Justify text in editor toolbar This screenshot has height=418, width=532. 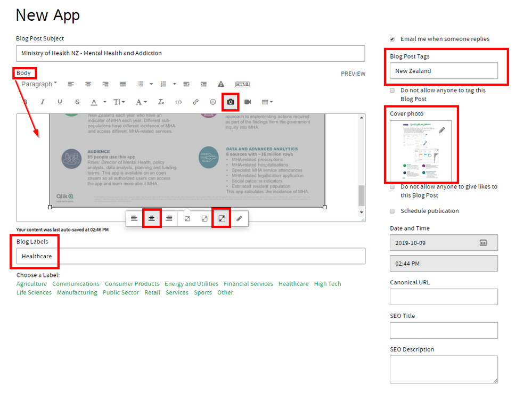click(123, 84)
